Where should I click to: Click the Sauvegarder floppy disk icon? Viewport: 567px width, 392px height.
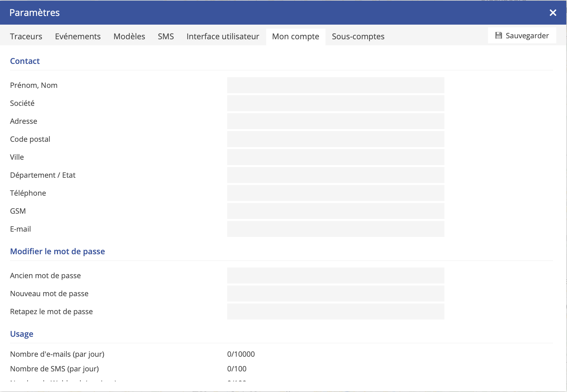click(498, 36)
